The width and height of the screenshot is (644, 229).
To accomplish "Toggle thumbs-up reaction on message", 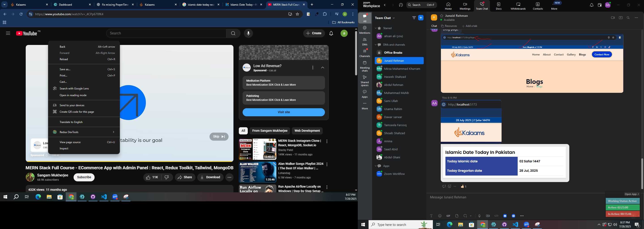I will pyautogui.click(x=464, y=186).
